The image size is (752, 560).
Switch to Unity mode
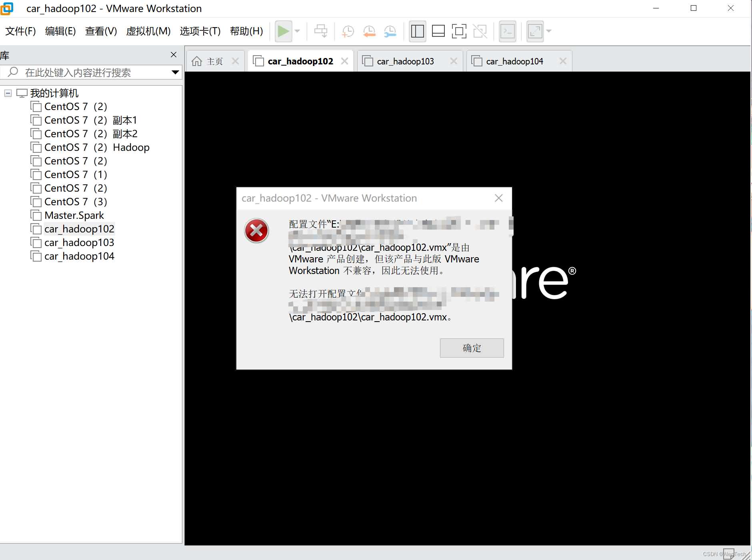pos(480,31)
